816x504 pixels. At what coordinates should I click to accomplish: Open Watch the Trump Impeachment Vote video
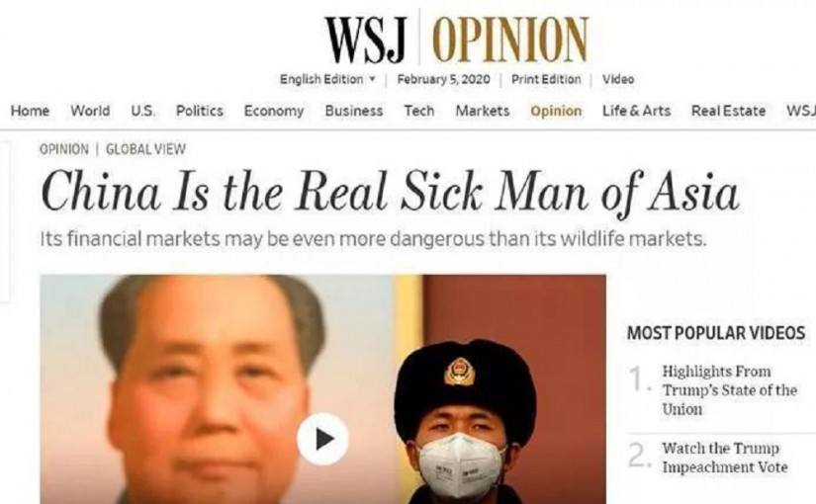click(x=725, y=458)
